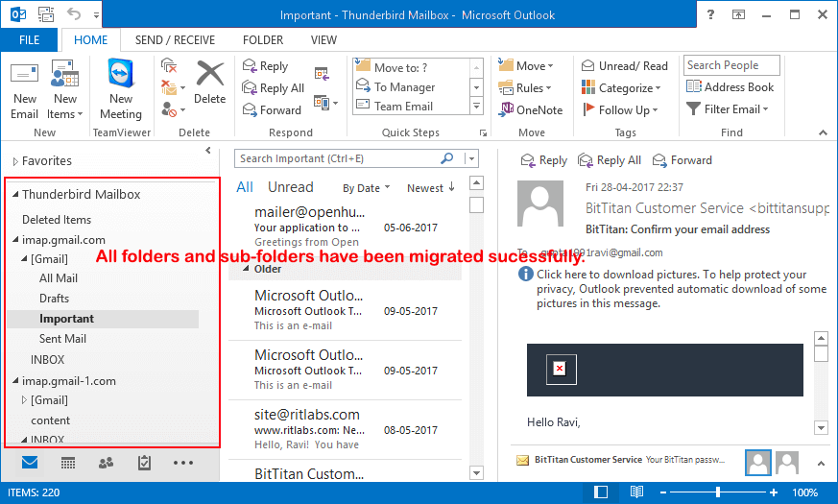Open email from site@ritlabs.com
Image resolution: width=838 pixels, height=504 pixels.
345,429
